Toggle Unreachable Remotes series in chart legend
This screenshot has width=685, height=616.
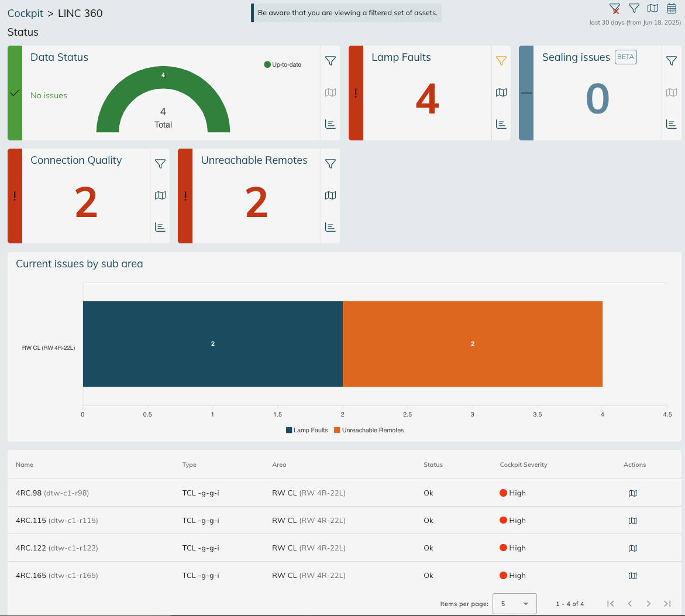tap(369, 430)
